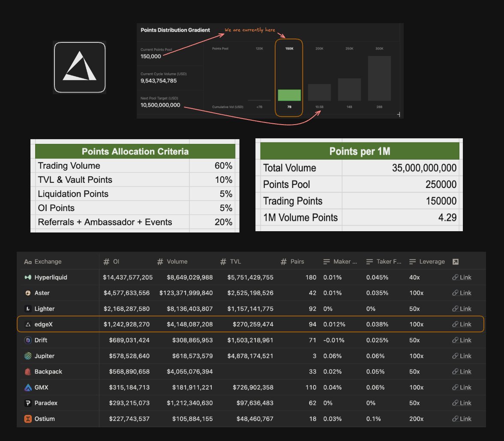Click the Hyperliquid exchange icon
The image size is (504, 441).
tap(28, 277)
